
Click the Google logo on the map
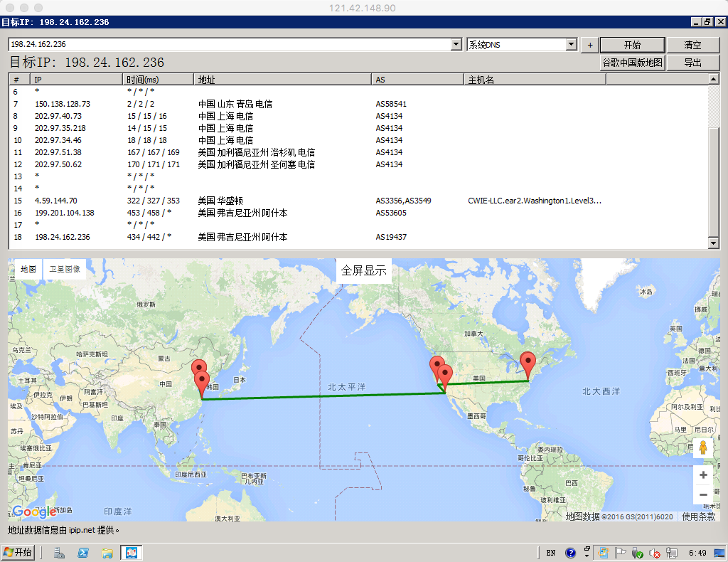34,511
